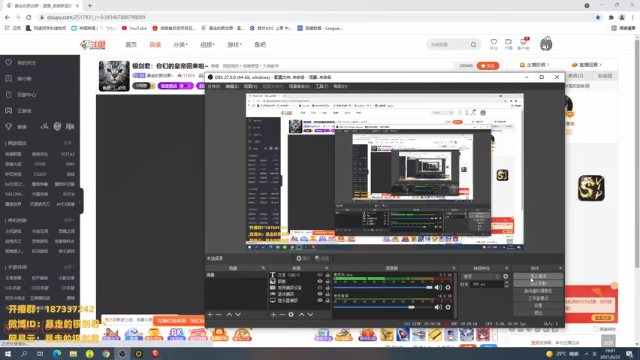Click the Stop Streaming button in OBS
The image size is (640, 360).
538,276
